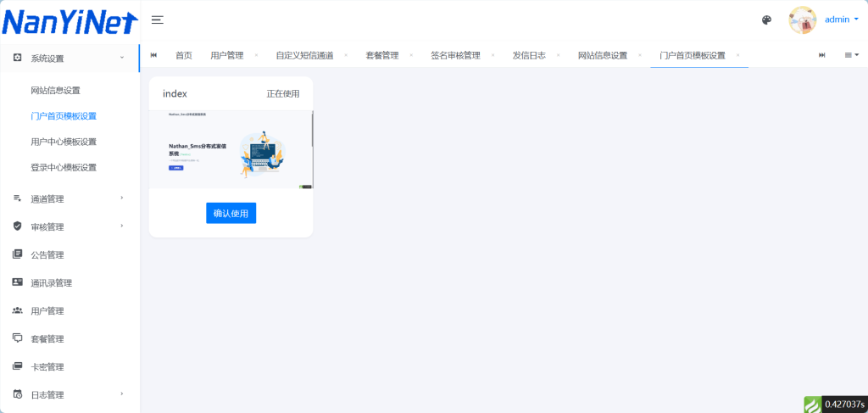Switch to the 网站信息设置 tab
The height and width of the screenshot is (413, 868).
click(x=603, y=55)
